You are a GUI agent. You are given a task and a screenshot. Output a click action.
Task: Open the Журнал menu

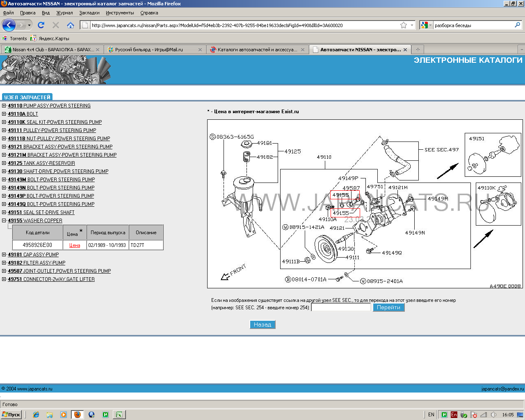(x=64, y=13)
